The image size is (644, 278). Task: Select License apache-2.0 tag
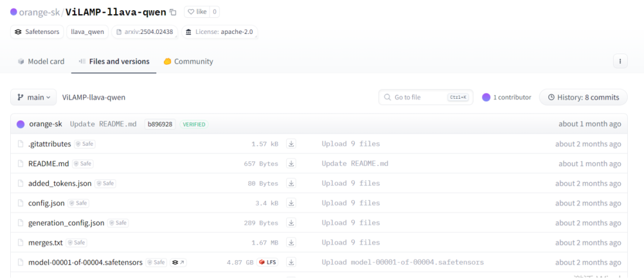(219, 32)
